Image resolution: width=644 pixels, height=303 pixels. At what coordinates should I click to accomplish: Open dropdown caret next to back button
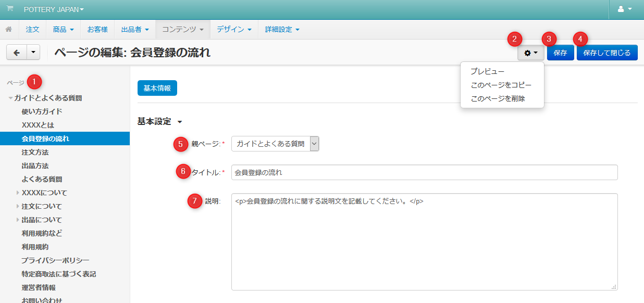point(33,53)
